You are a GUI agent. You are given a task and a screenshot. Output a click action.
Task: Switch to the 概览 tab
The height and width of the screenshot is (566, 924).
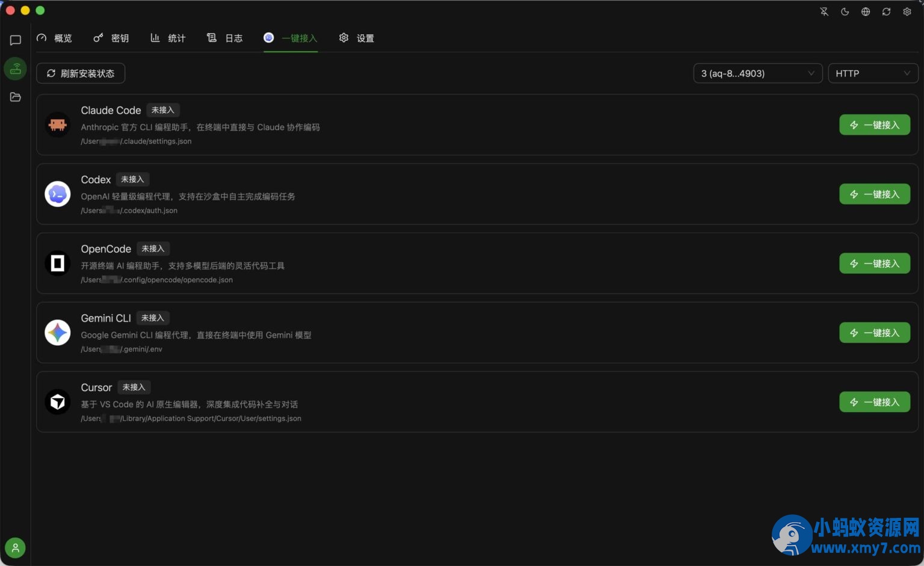(54, 38)
